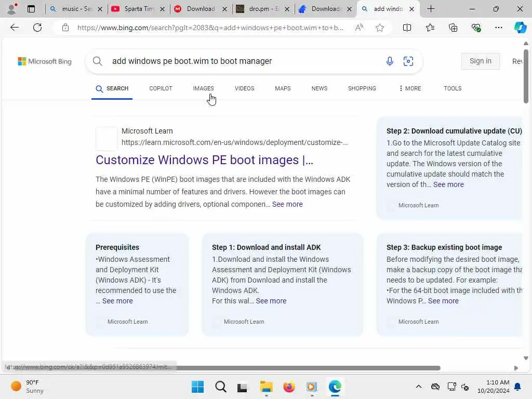Open notifications bell in taskbar
Image resolution: width=532 pixels, height=399 pixels.
(518, 387)
